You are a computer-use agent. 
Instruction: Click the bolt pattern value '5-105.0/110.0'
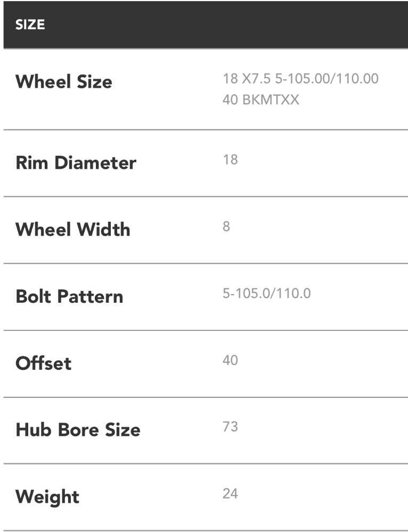pos(266,294)
